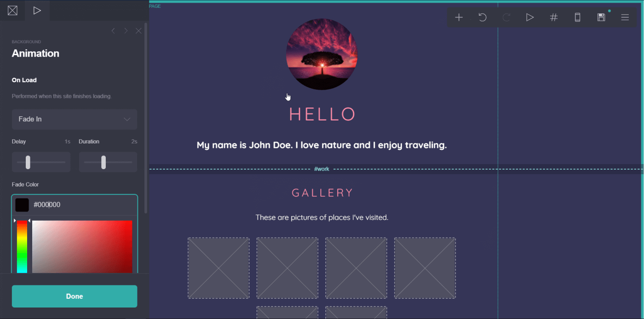Select the circular sunset tree image
644x319 pixels.
[x=322, y=54]
